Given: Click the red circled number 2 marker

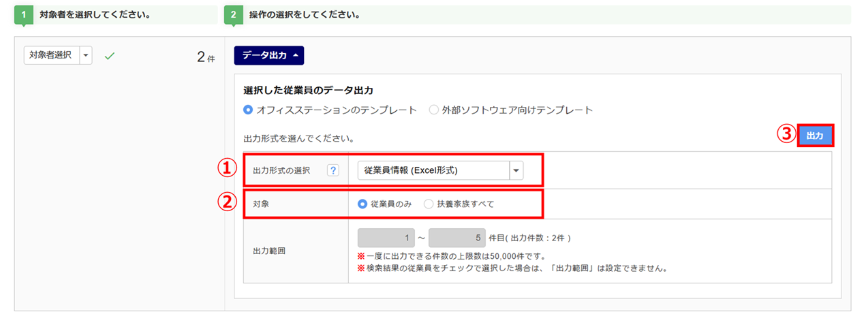Looking at the screenshot, I should click(226, 203).
